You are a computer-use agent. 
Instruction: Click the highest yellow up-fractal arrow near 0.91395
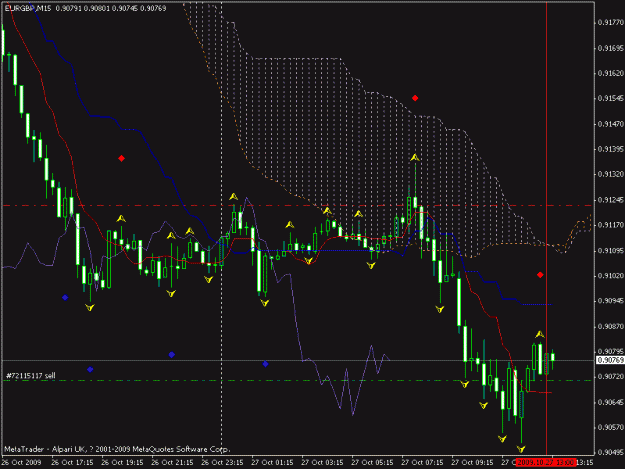click(x=415, y=158)
